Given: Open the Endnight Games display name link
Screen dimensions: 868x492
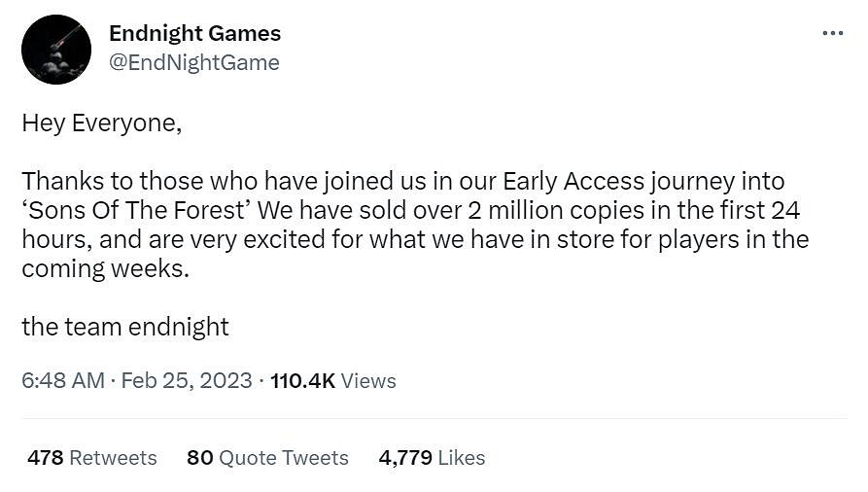Looking at the screenshot, I should pyautogui.click(x=194, y=33).
